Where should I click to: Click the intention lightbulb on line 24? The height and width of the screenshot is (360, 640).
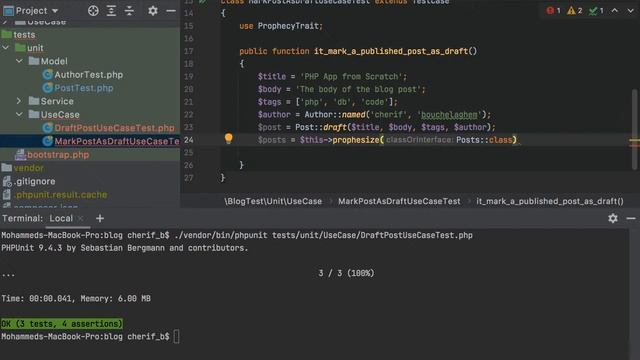(229, 139)
